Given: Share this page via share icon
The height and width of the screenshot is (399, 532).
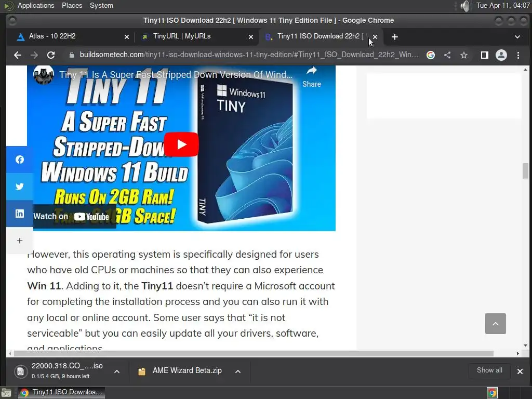Looking at the screenshot, I should coord(447,55).
